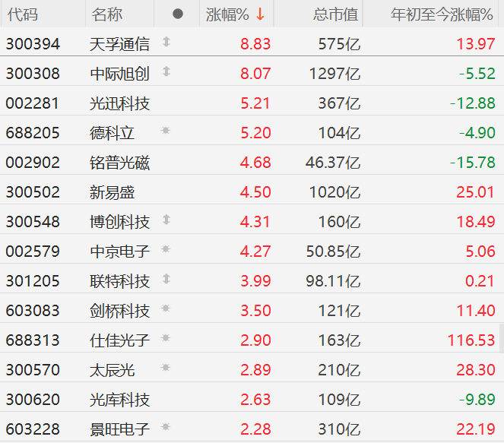Click the -15.78 year-to-date value
504x443 pixels.
coord(473,163)
